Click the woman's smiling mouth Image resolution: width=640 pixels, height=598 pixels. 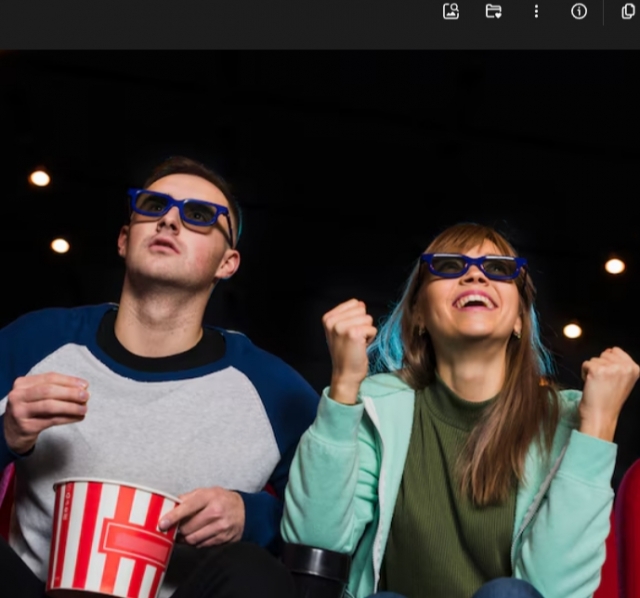click(474, 300)
